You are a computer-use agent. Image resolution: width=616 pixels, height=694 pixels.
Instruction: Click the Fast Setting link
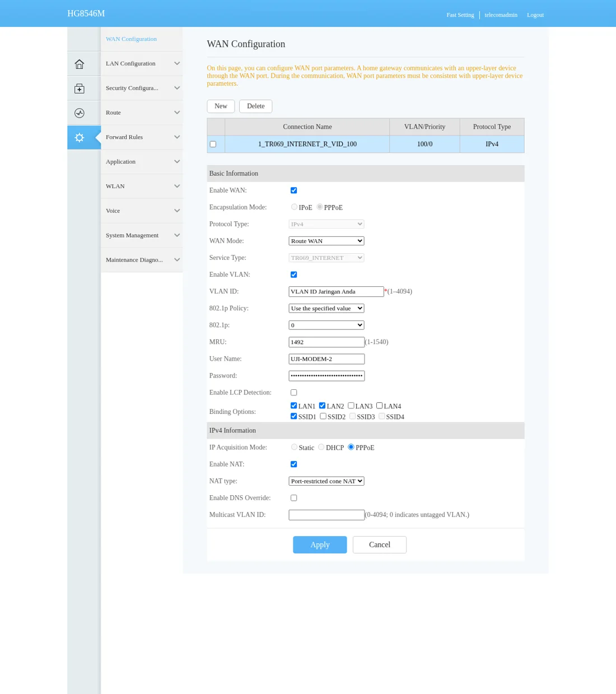coord(460,15)
